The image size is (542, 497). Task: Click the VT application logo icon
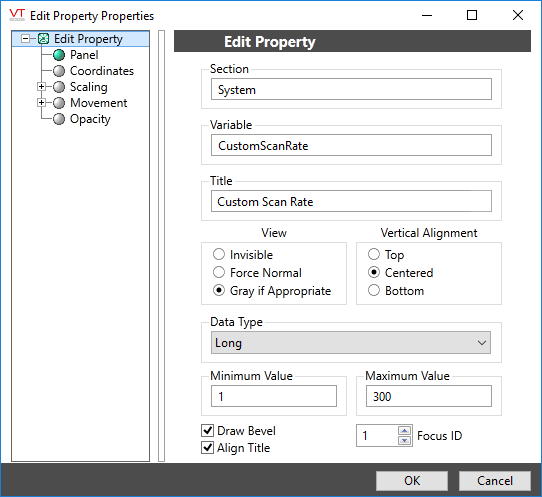[17, 15]
